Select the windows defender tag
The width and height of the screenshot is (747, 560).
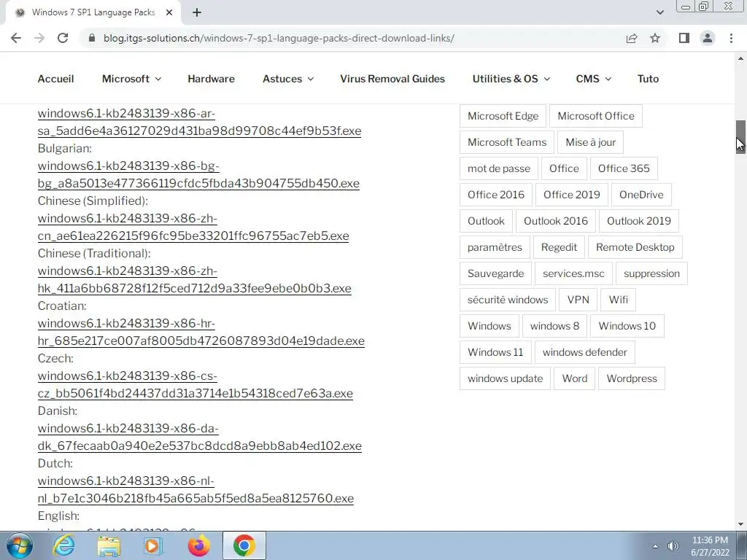point(584,352)
